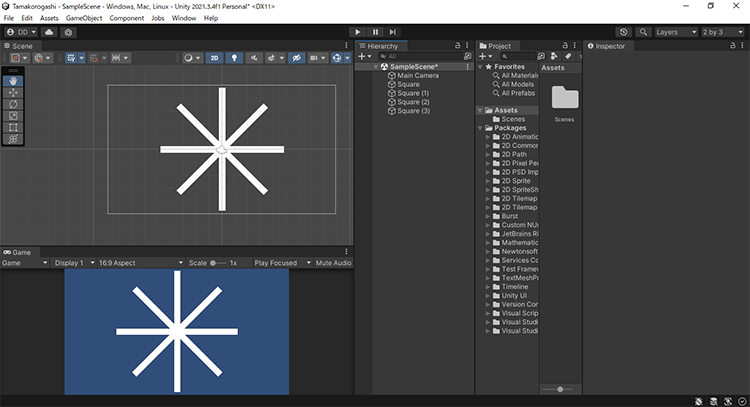Collapse the Packages folder in Project

480,128
